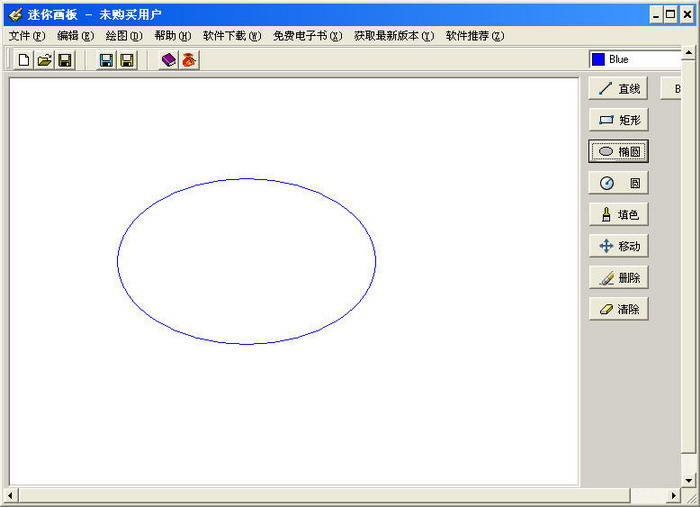The image size is (700, 507).
Task: Open the 绘图(D) menu
Action: coord(124,36)
